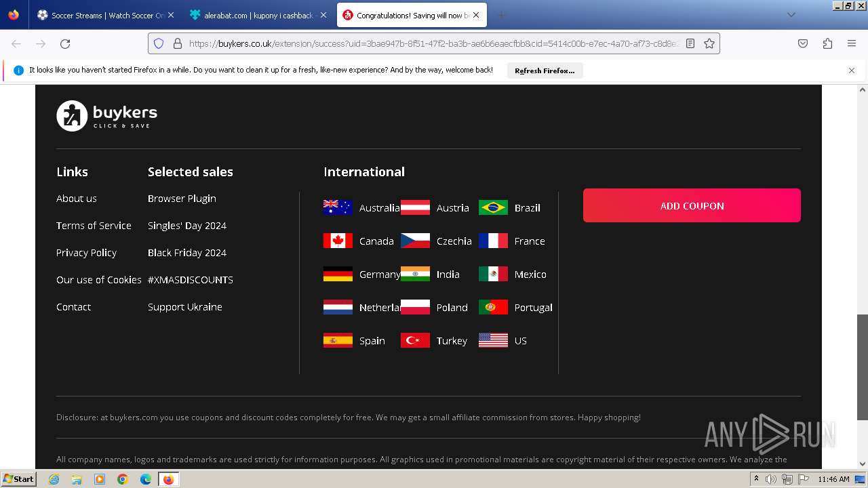Select the France flag icon
This screenshot has height=488, width=868.
(x=493, y=241)
